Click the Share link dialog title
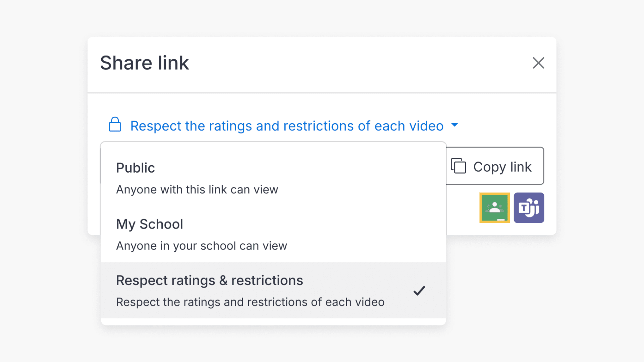Screen dimensions: 644x362 point(145,63)
